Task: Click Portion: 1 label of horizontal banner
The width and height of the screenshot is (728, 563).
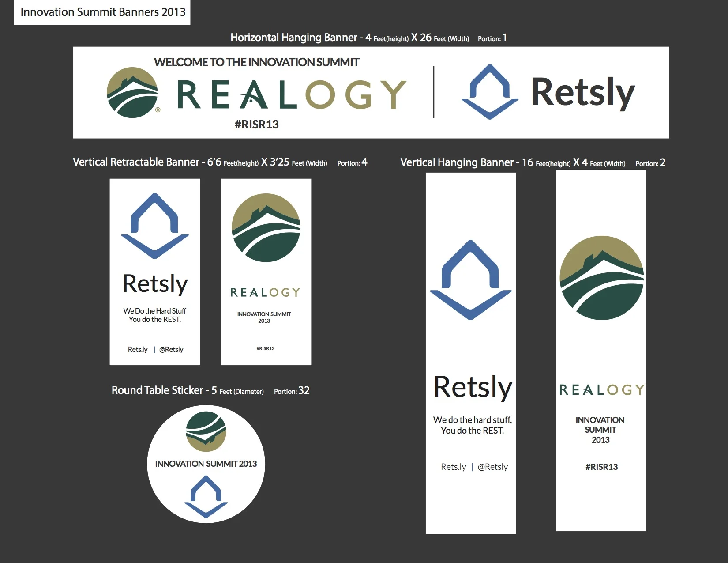Action: tap(492, 38)
